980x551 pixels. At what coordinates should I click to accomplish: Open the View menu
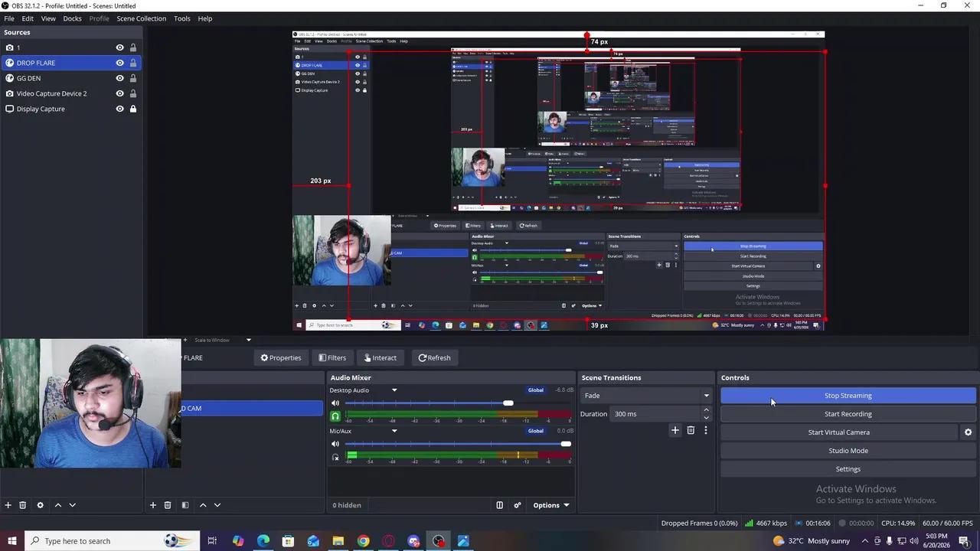(47, 18)
